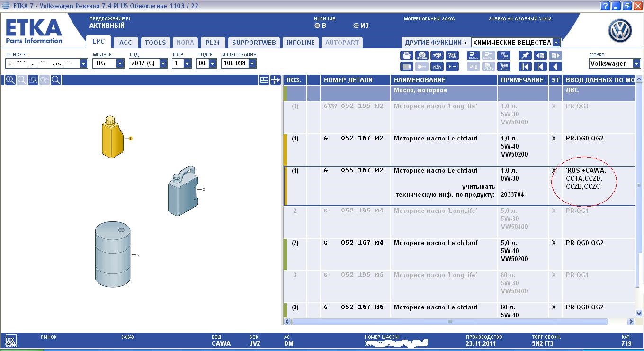
Task: Go to previous illustration page icon
Action: click(x=540, y=56)
